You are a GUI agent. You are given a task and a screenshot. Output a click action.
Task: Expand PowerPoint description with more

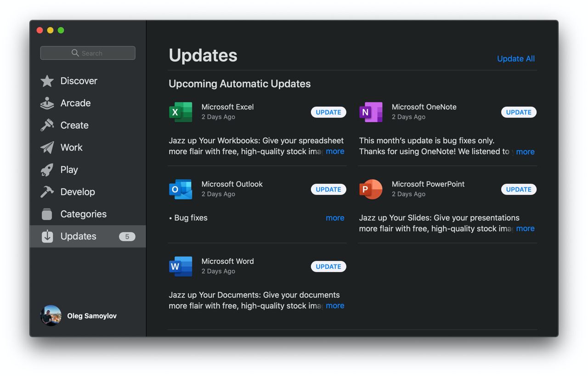[525, 228]
